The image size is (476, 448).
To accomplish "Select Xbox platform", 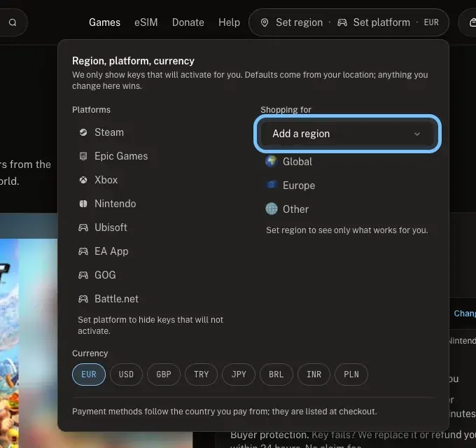I will coord(106,180).
